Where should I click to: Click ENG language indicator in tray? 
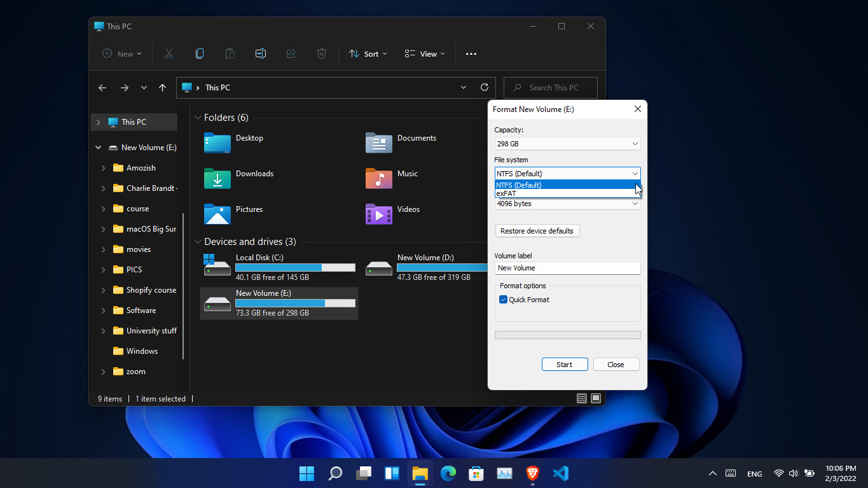coord(755,474)
